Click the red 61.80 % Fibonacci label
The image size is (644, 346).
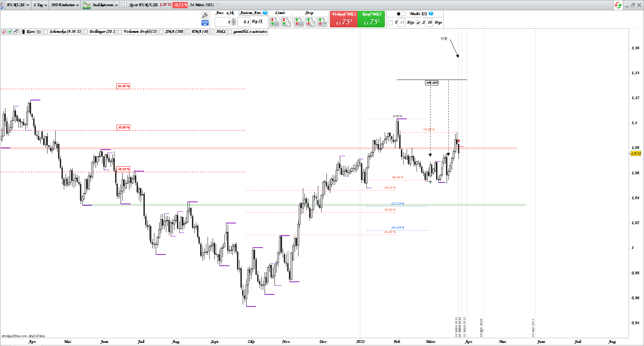click(123, 86)
